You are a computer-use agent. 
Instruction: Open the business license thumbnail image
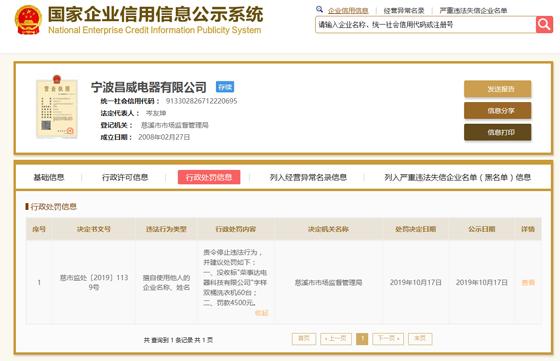coord(57,106)
